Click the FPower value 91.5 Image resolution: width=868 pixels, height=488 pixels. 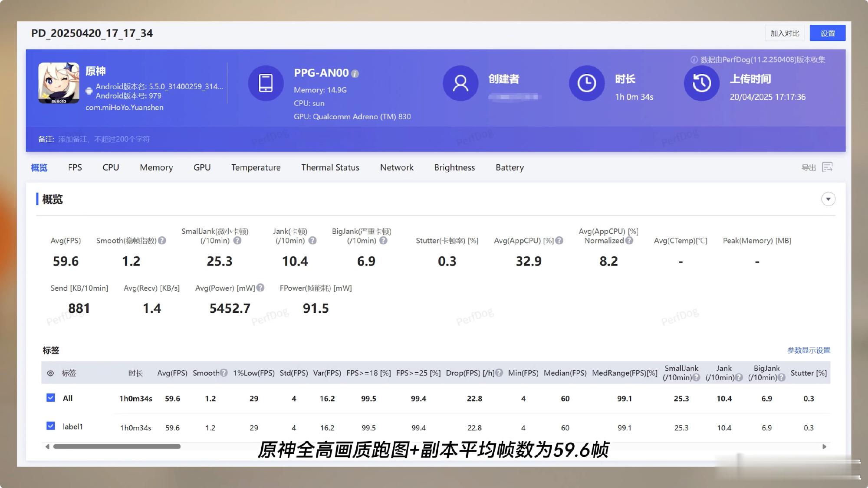click(x=316, y=308)
